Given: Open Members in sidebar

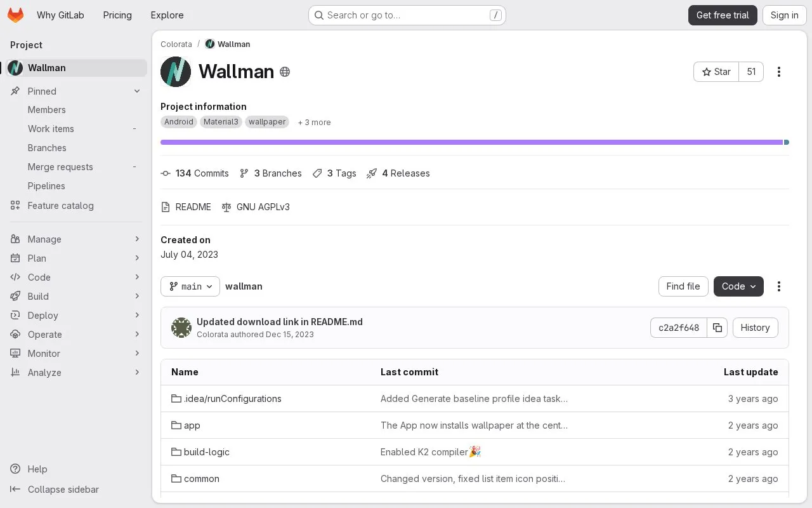Looking at the screenshot, I should pyautogui.click(x=76, y=110).
